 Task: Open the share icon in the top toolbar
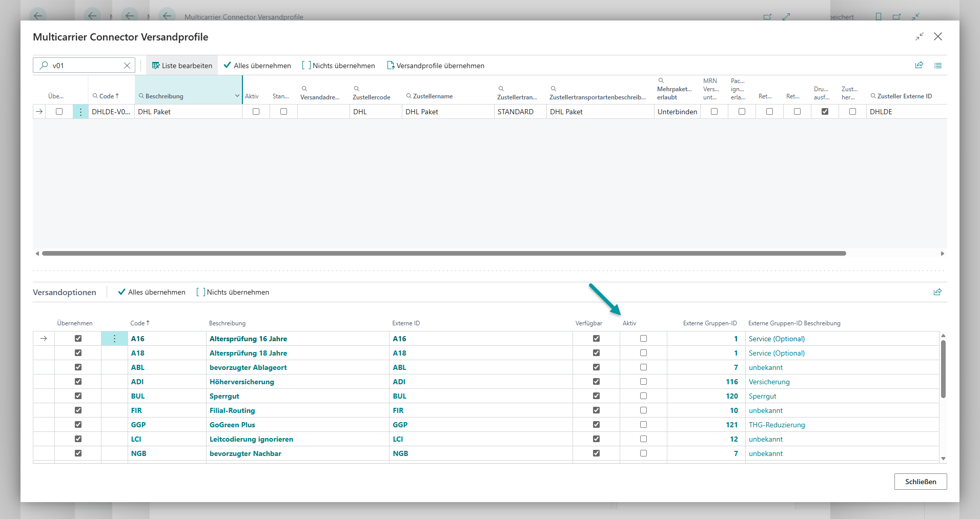tap(919, 65)
